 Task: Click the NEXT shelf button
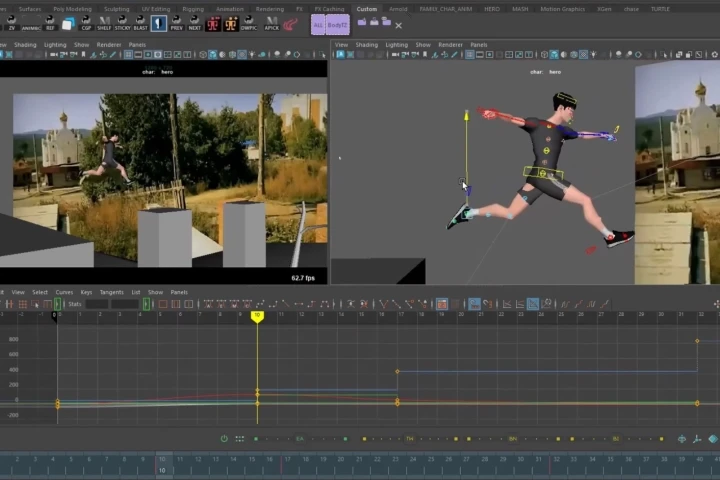pos(195,23)
